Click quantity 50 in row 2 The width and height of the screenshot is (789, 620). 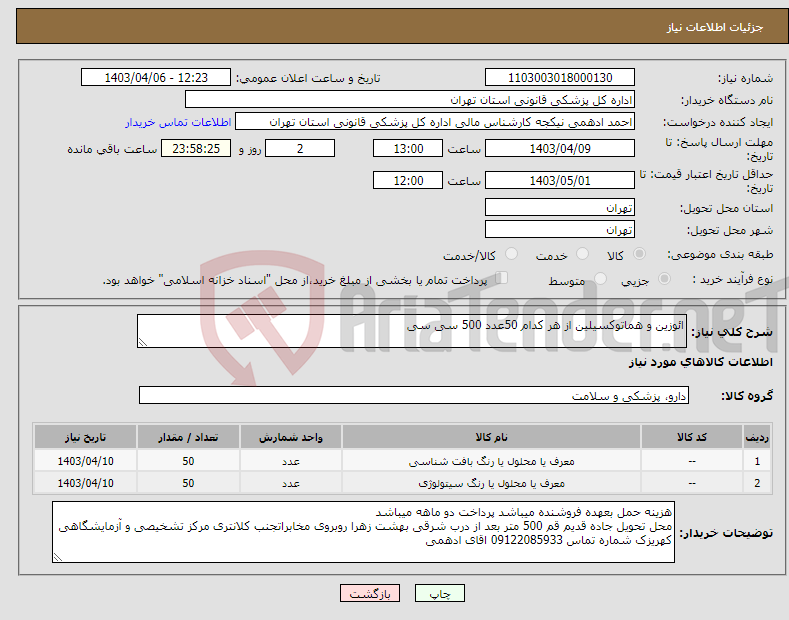[188, 484]
